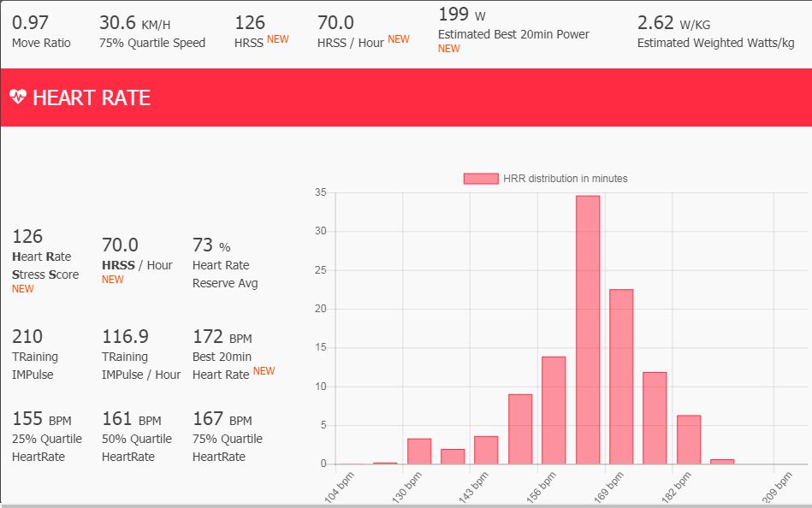
Task: Click the 0.97 Move Ratio stat
Action: pos(30,23)
